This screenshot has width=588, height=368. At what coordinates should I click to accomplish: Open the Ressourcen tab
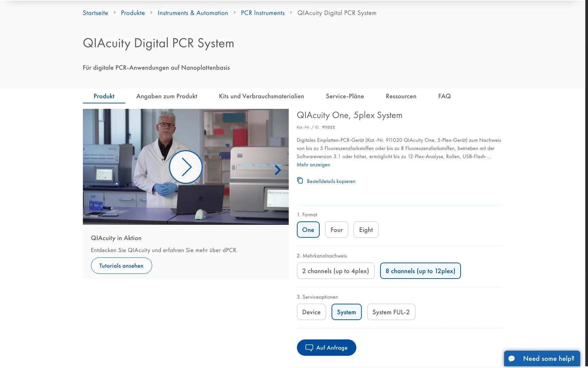(401, 96)
